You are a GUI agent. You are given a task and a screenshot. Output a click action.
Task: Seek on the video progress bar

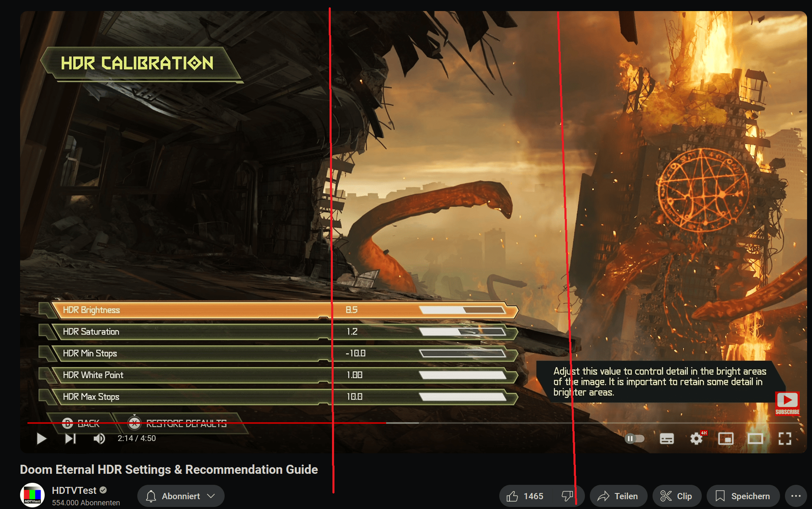pyautogui.click(x=414, y=423)
